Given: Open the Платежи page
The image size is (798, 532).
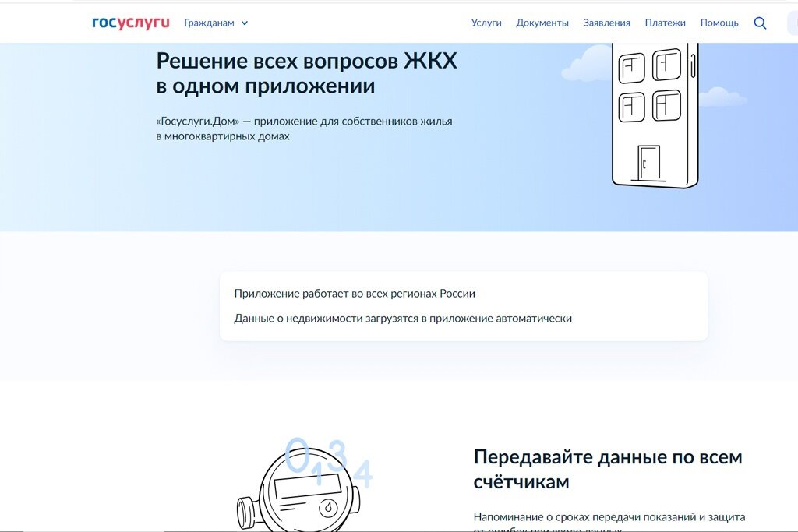Looking at the screenshot, I should click(x=666, y=23).
